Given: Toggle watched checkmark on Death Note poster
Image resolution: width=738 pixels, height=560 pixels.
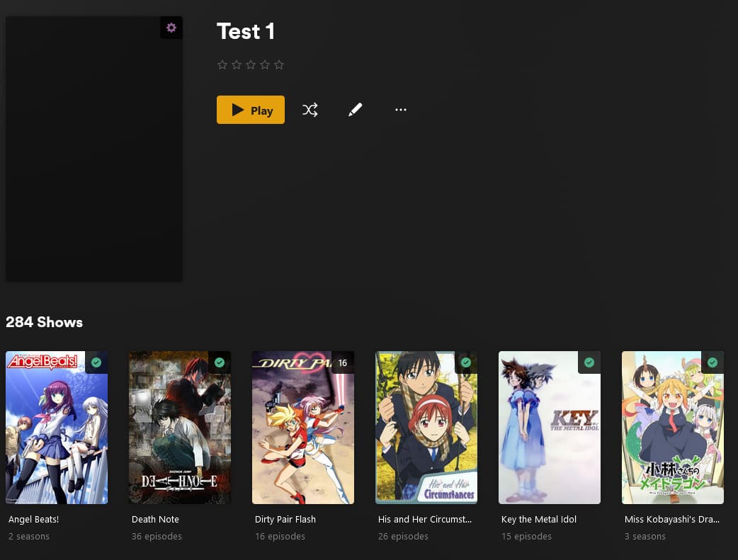Looking at the screenshot, I should (x=220, y=362).
